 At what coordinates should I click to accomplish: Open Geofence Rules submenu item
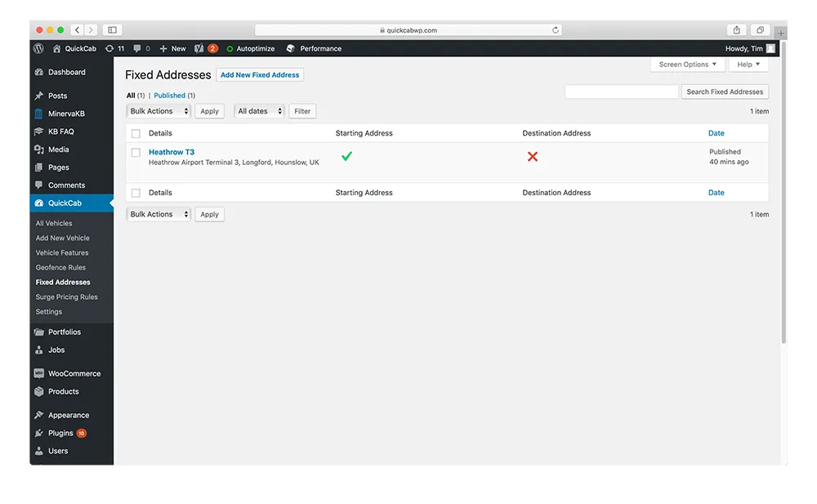point(60,267)
